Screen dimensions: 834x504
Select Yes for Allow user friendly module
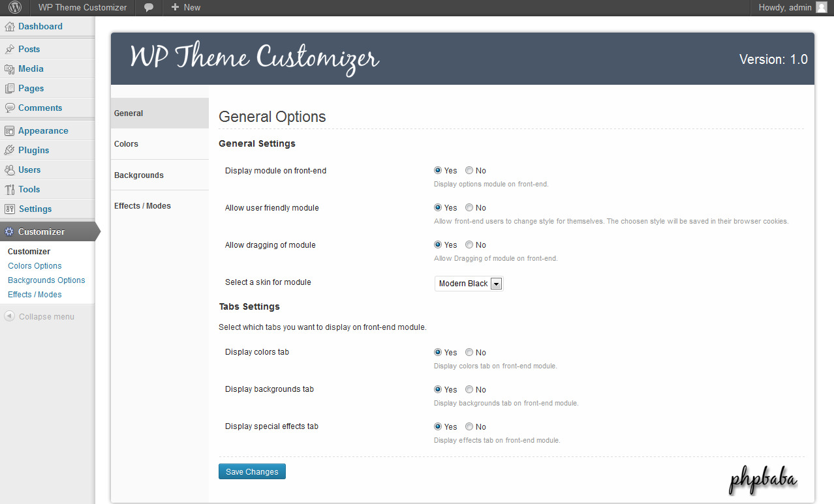(438, 207)
